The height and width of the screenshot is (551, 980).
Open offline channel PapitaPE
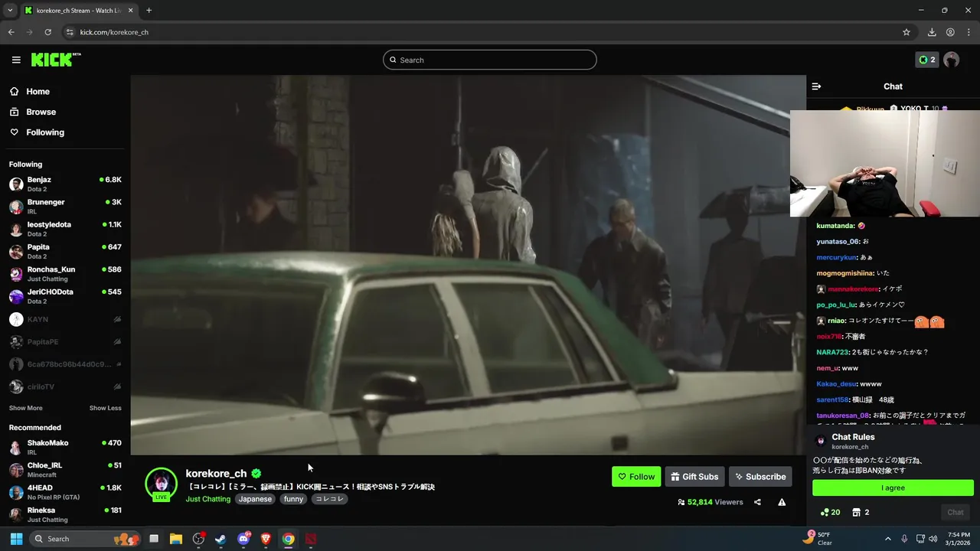65,341
